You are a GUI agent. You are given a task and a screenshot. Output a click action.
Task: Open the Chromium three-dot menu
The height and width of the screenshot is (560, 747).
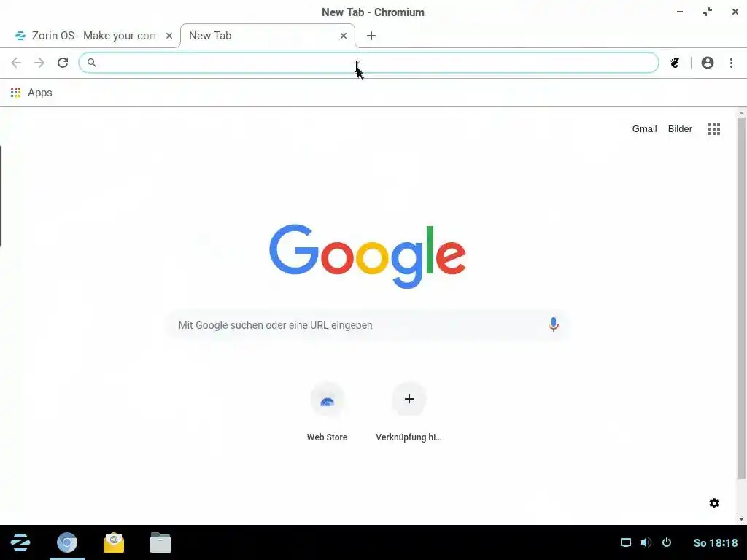pyautogui.click(x=731, y=63)
